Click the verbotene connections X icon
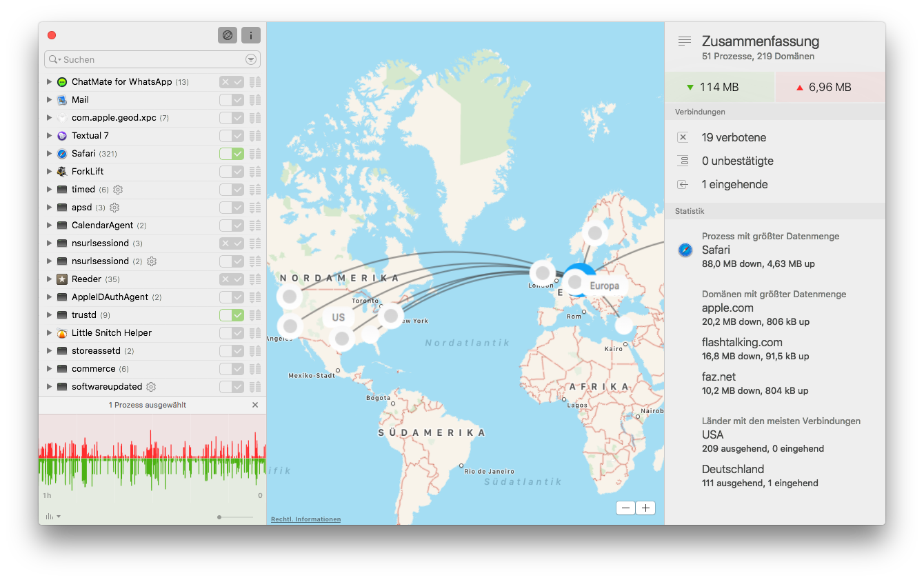This screenshot has height=580, width=924. pos(683,138)
